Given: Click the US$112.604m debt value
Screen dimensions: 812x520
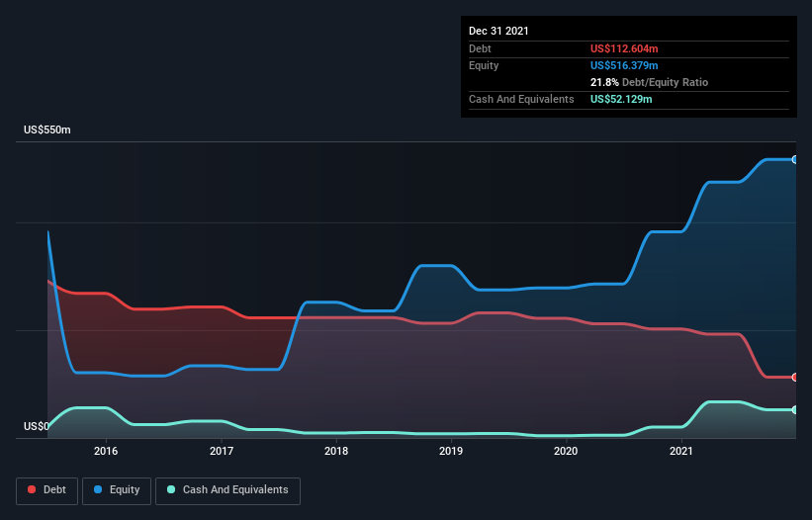Looking at the screenshot, I should (x=624, y=48).
